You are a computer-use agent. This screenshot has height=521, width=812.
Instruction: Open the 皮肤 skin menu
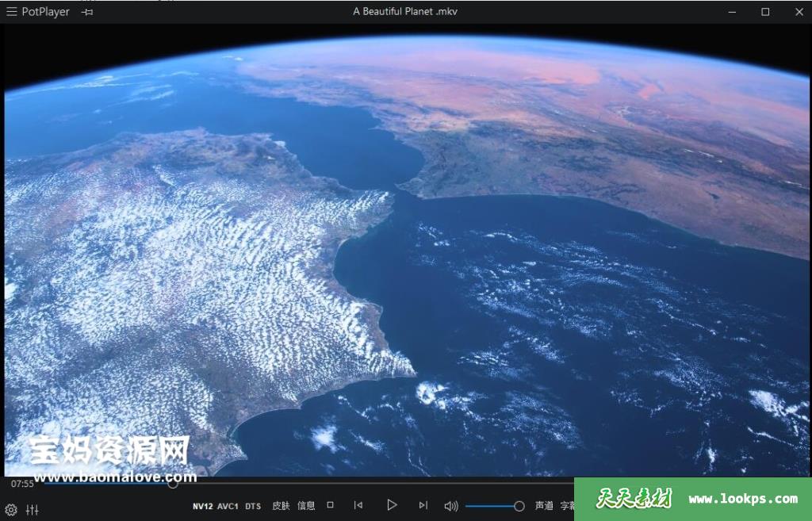point(281,506)
